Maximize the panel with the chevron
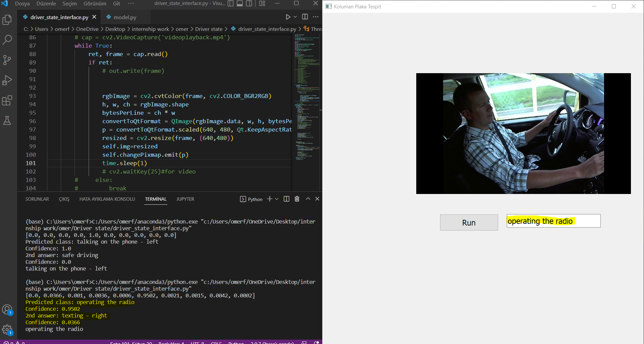The width and height of the screenshot is (644, 344). point(308,199)
